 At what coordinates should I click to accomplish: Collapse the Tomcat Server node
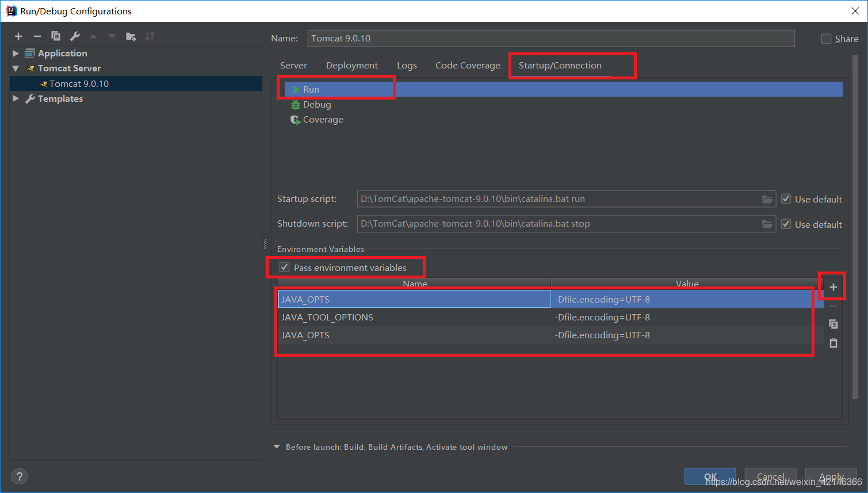(16, 68)
